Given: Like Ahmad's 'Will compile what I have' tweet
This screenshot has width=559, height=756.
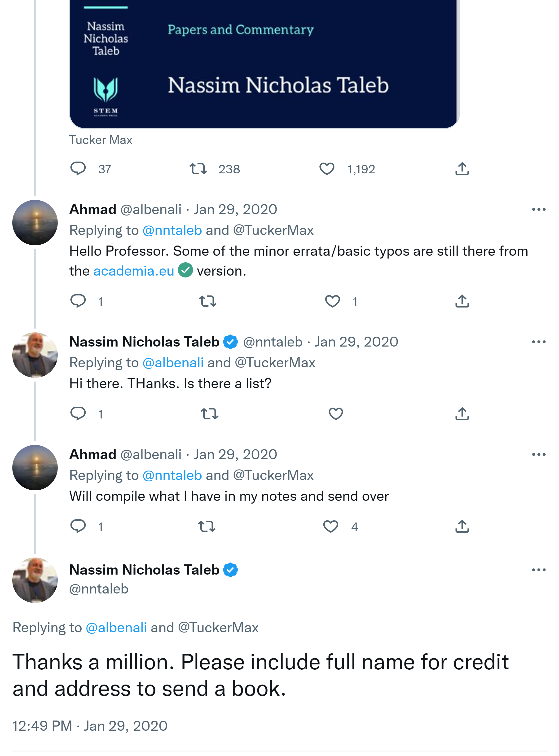Looking at the screenshot, I should click(330, 526).
